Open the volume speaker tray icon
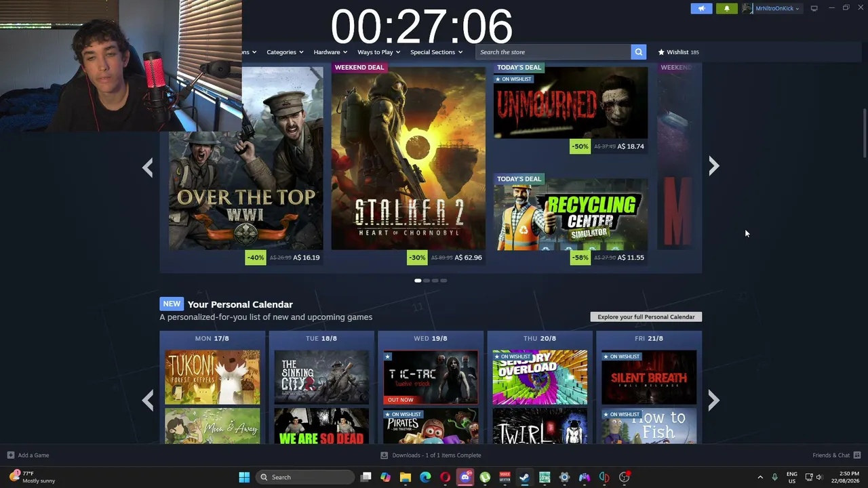The height and width of the screenshot is (488, 868). pos(819,477)
